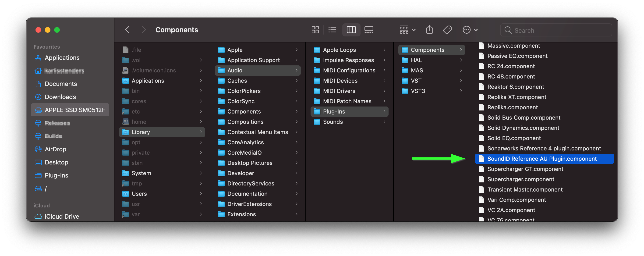Select Replika XT.component file
The height and width of the screenshot is (256, 644).
point(544,97)
